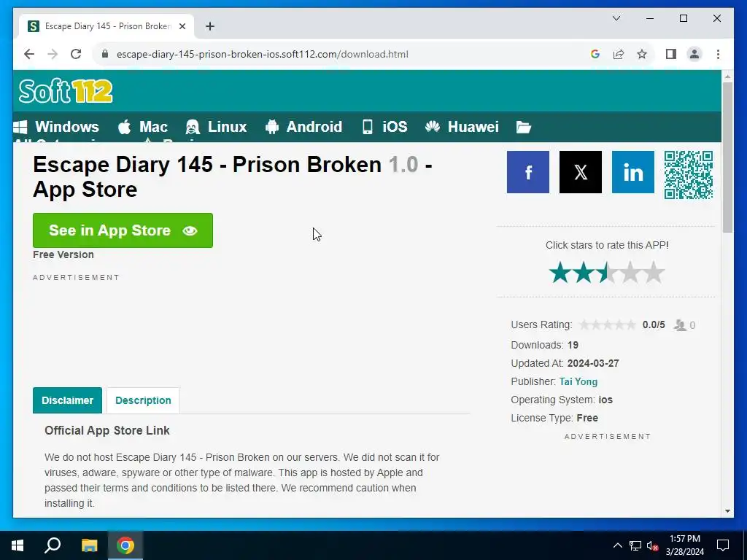Viewport: 747px width, 560px height.
Task: Show hidden system tray icons
Action: click(x=617, y=545)
